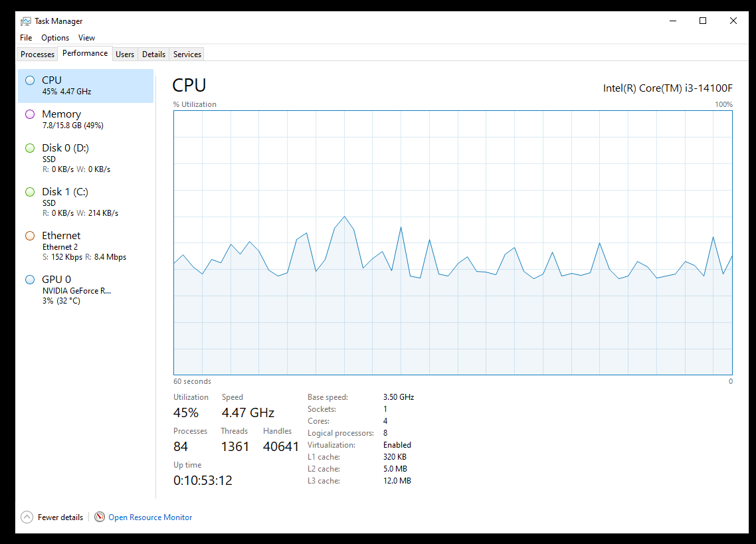Screen dimensions: 756x544
Task: Click the Virtualization Enabled value
Action: tap(397, 445)
